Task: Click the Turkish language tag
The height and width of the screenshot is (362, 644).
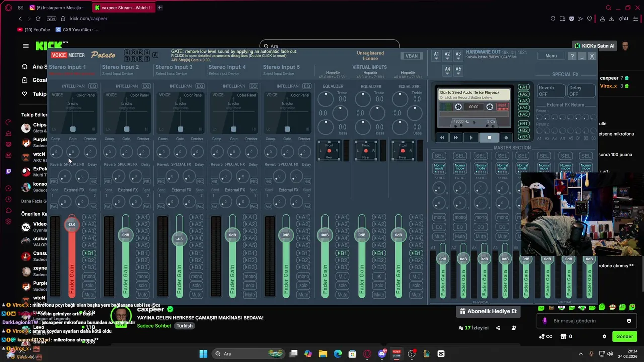Action: coord(184,326)
